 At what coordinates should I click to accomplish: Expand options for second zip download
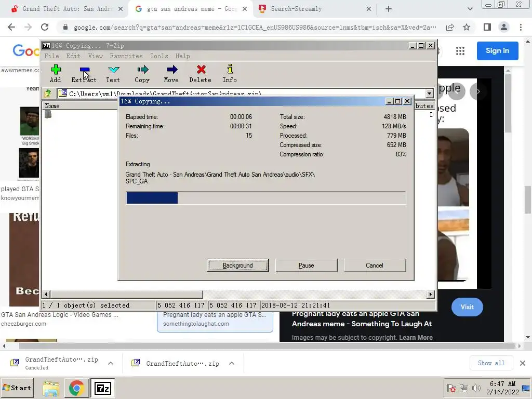click(x=232, y=363)
